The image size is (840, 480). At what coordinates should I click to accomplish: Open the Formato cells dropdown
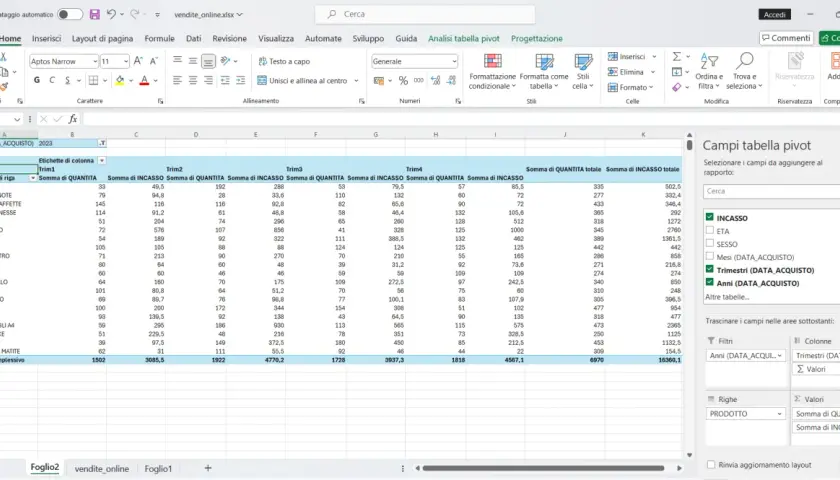(x=651, y=87)
